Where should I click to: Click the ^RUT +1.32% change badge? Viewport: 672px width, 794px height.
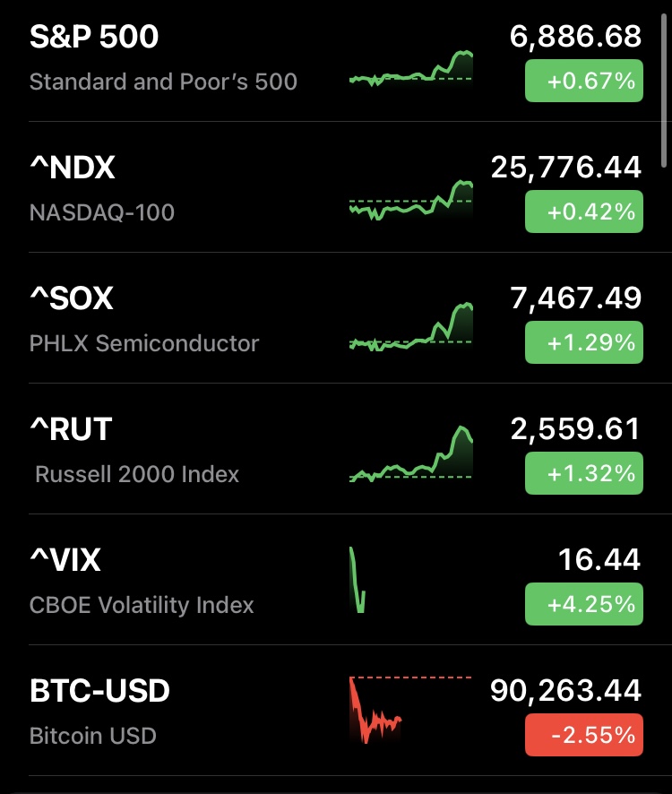click(583, 474)
